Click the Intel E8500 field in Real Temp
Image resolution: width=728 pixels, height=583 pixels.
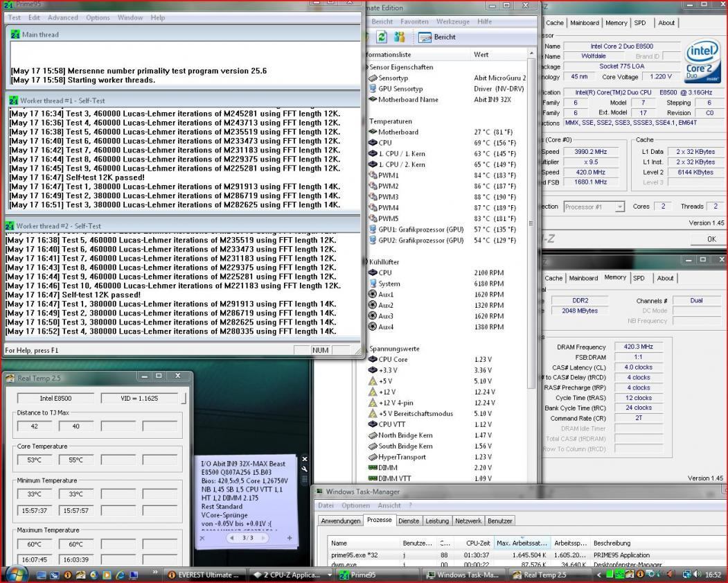[55, 398]
